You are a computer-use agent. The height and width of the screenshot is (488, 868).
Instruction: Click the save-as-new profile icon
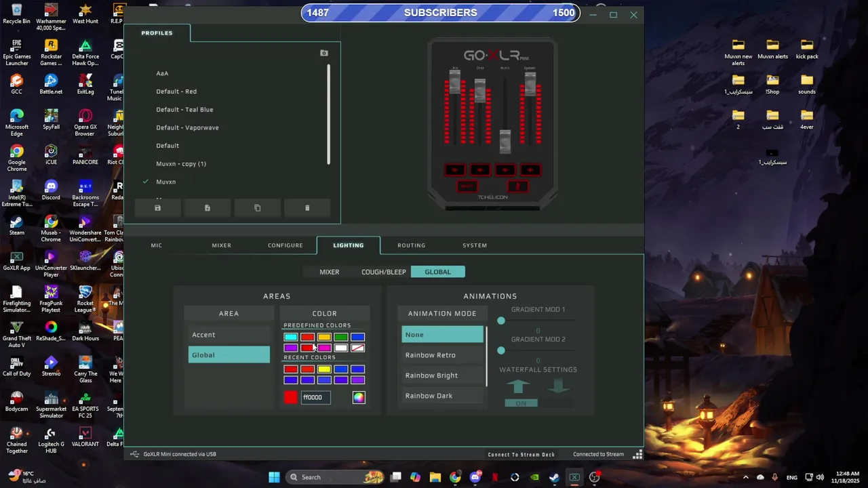click(208, 208)
